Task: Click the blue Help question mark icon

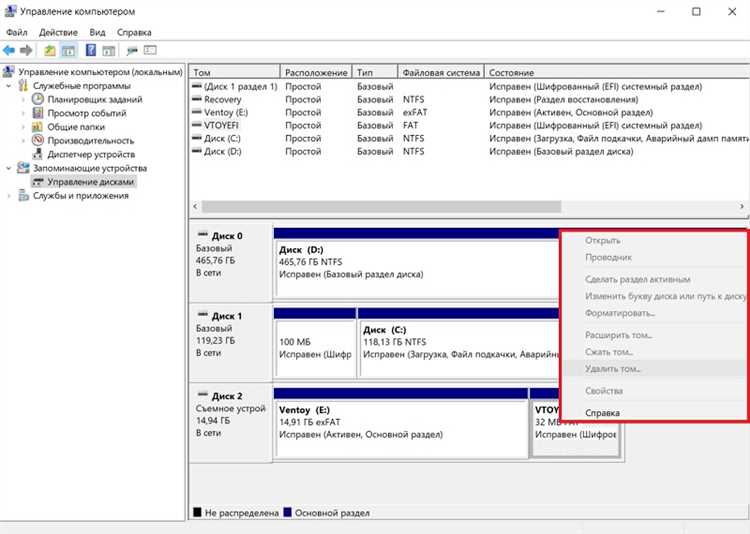Action: (x=91, y=50)
